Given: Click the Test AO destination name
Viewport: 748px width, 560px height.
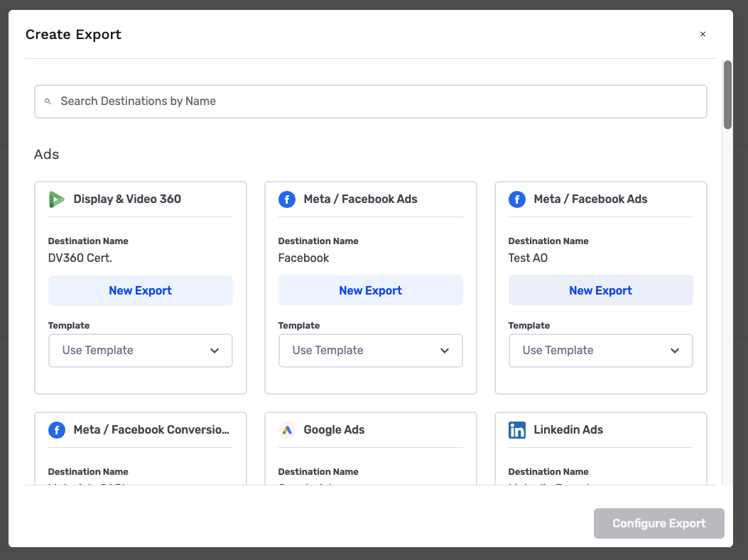Looking at the screenshot, I should tap(528, 258).
